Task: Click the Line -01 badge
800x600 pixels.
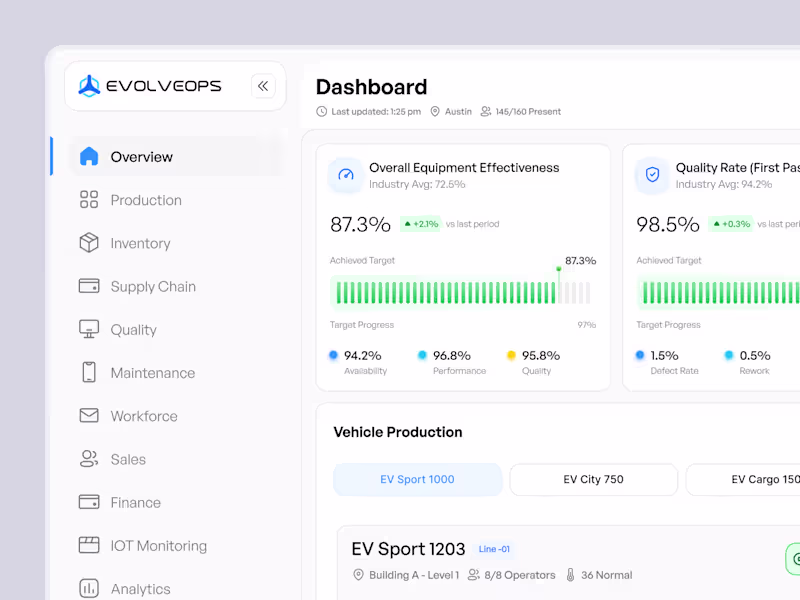Action: tap(494, 548)
